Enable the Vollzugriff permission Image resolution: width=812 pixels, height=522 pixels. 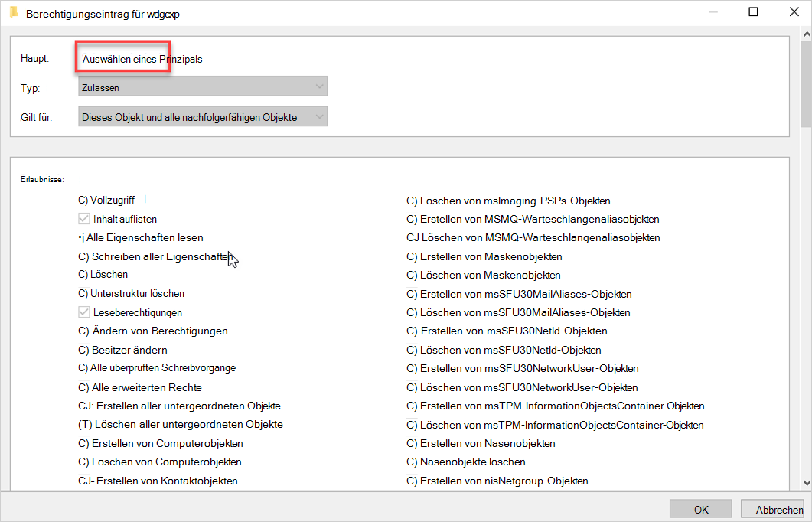[x=82, y=200]
